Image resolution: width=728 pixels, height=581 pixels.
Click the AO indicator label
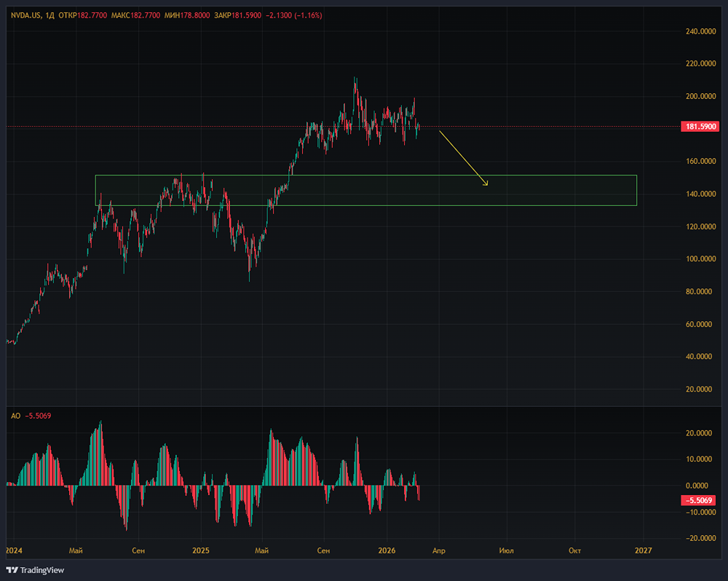tap(16, 416)
